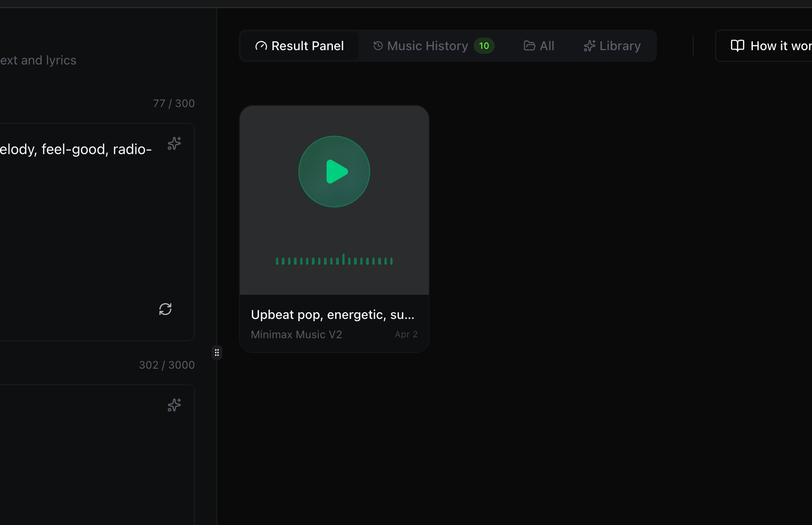The width and height of the screenshot is (812, 525).
Task: Click the Music History count badge 10
Action: (484, 46)
